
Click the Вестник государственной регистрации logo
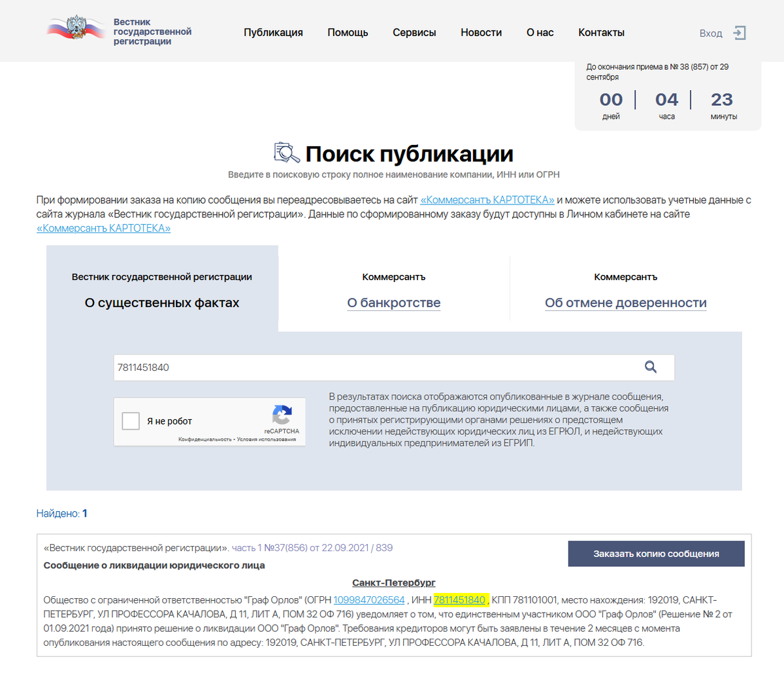coord(120,31)
